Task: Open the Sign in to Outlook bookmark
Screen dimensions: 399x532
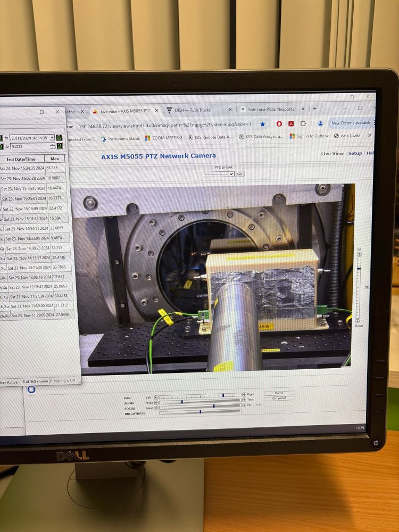Action: pos(309,136)
